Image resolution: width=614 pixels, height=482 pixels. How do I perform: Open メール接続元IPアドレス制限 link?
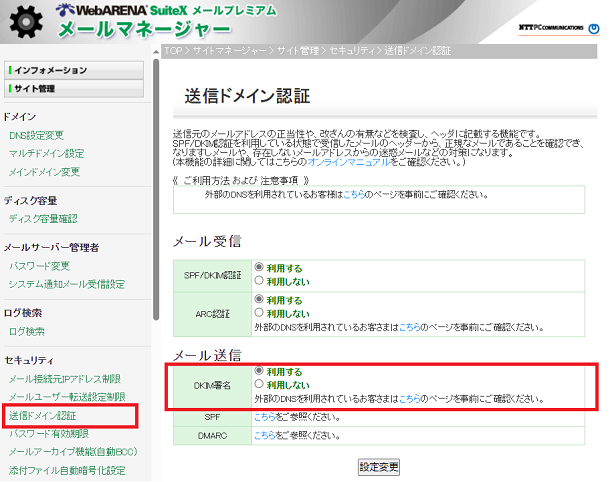pyautogui.click(x=65, y=379)
